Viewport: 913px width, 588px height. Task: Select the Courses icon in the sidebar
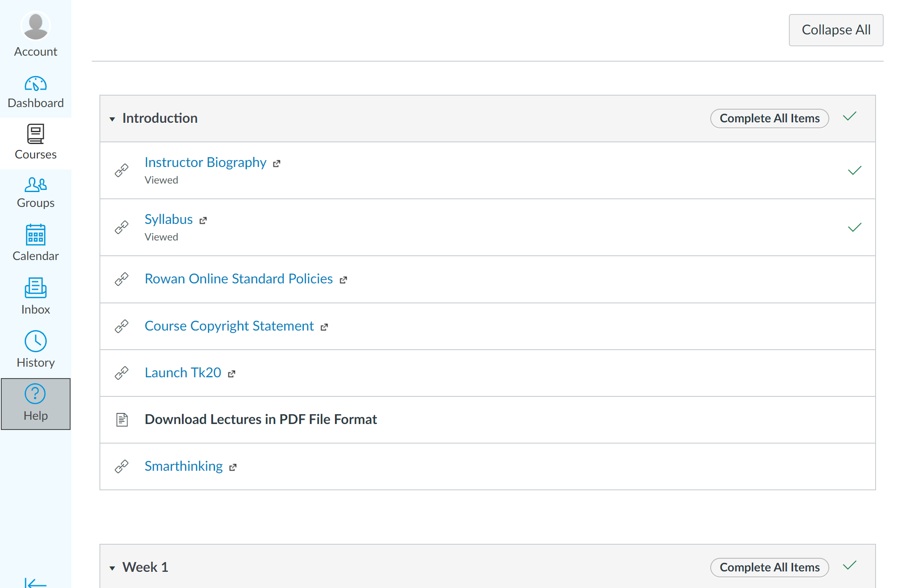click(35, 141)
